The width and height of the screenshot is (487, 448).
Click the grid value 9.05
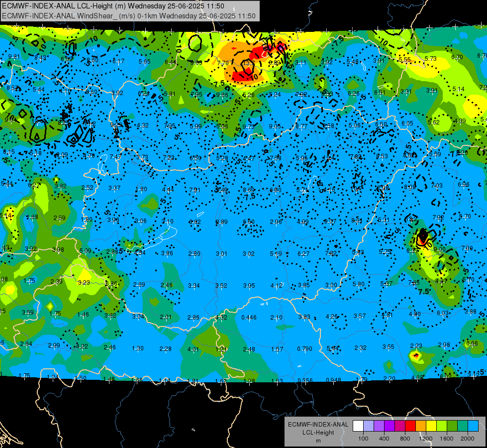pyautogui.click(x=275, y=126)
